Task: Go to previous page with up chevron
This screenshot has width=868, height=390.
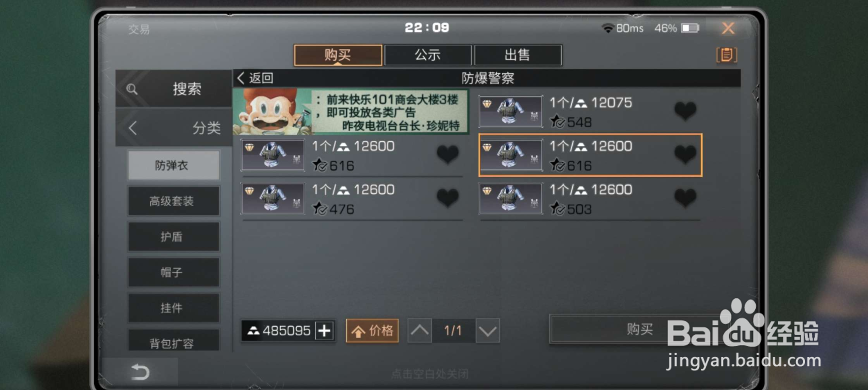Action: pos(419,331)
